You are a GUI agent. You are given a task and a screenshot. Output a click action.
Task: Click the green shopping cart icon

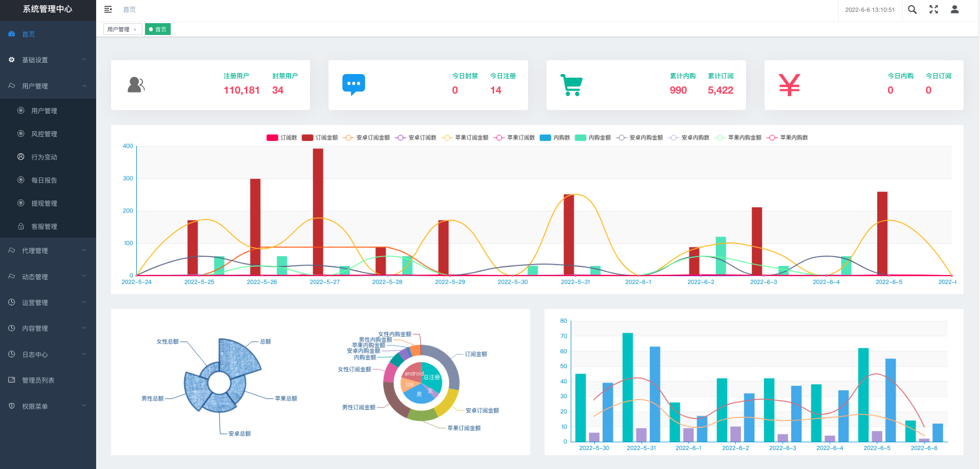pos(571,85)
